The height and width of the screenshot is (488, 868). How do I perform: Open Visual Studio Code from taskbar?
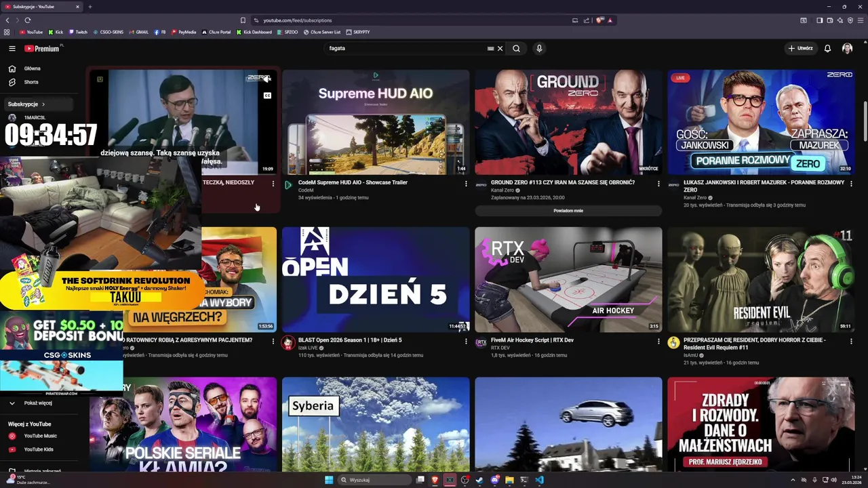pos(539,480)
